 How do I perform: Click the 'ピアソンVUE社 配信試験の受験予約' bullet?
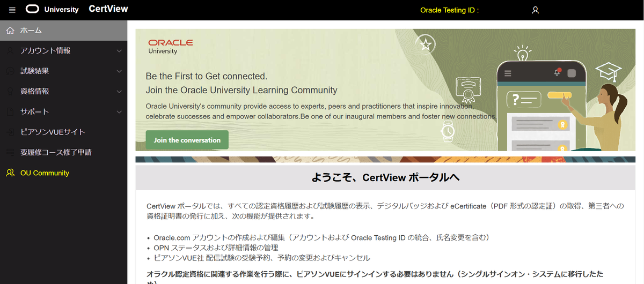pyautogui.click(x=262, y=258)
